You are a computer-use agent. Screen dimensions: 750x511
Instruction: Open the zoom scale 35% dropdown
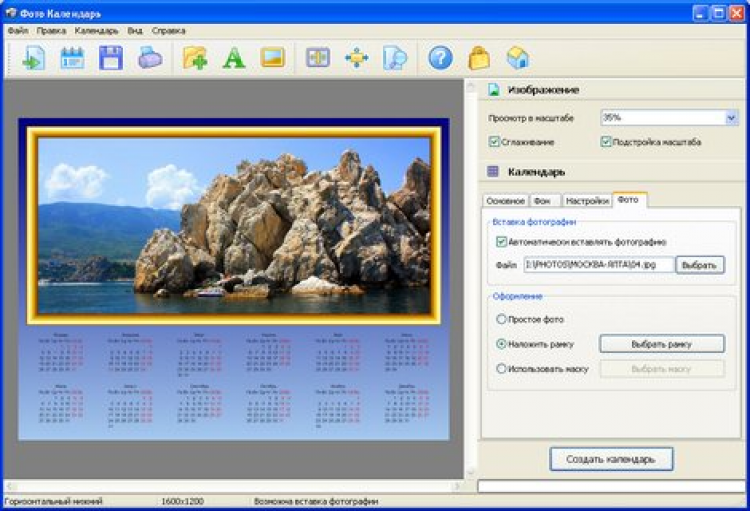pos(731,118)
